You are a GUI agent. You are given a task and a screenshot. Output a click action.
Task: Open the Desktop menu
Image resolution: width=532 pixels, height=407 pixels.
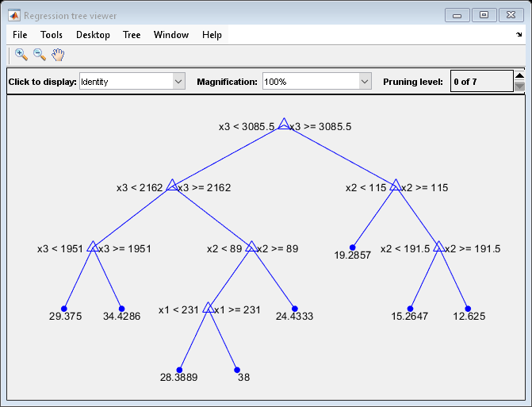(x=93, y=35)
